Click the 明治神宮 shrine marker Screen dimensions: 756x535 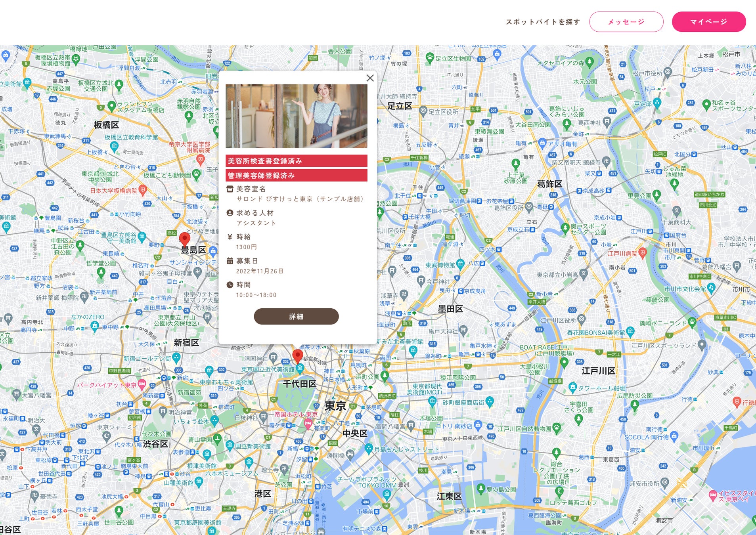[163, 412]
